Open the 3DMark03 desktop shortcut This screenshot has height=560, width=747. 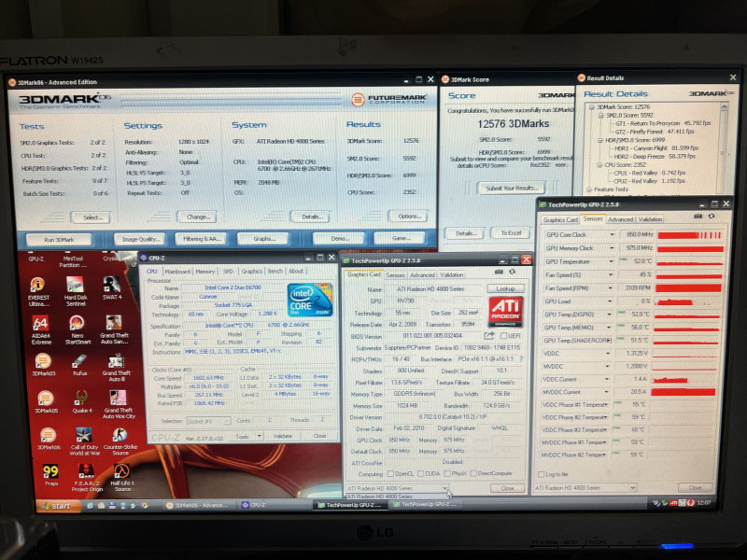[x=43, y=365]
